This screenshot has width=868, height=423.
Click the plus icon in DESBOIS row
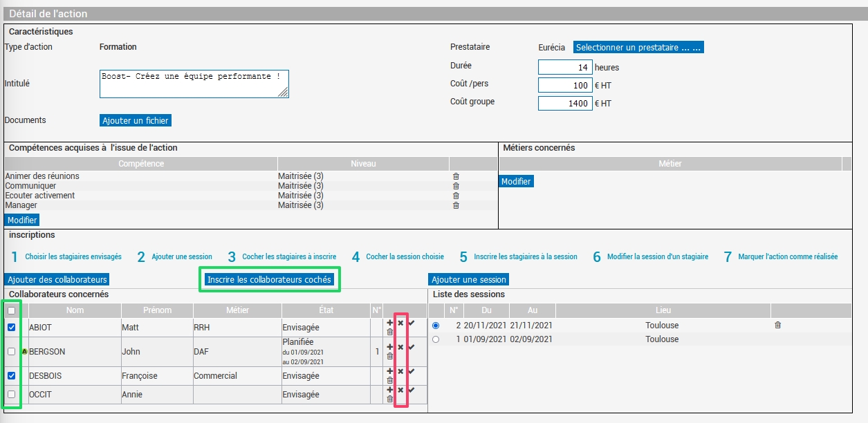[x=389, y=371]
